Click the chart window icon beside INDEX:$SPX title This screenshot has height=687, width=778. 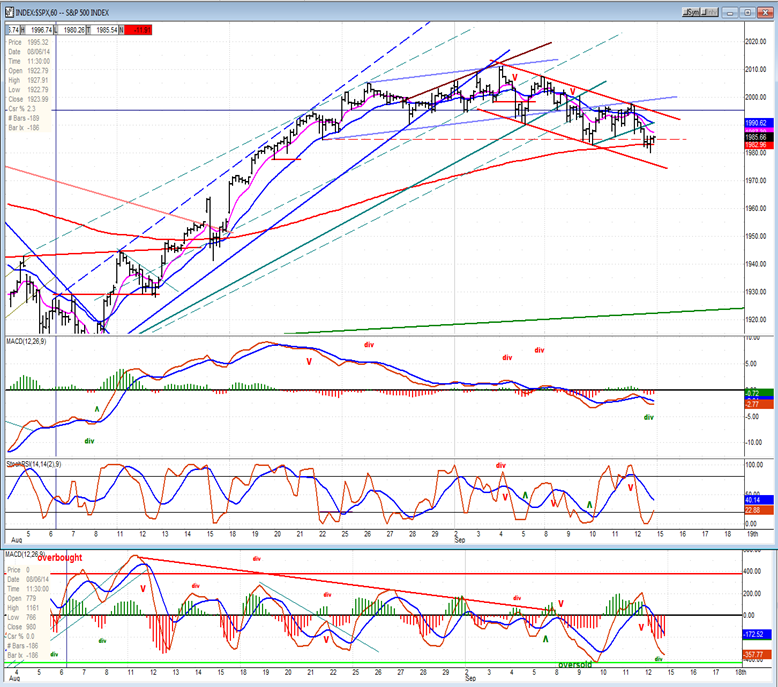pyautogui.click(x=9, y=12)
